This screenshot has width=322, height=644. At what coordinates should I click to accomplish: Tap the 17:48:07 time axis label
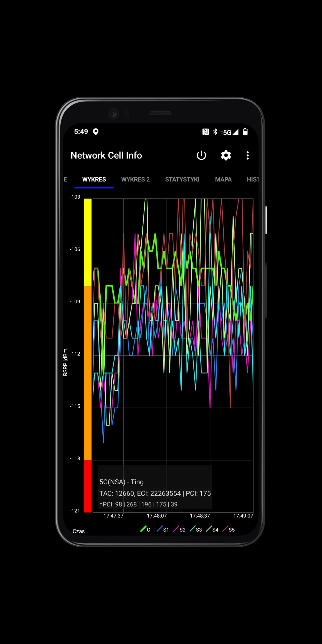tap(157, 515)
